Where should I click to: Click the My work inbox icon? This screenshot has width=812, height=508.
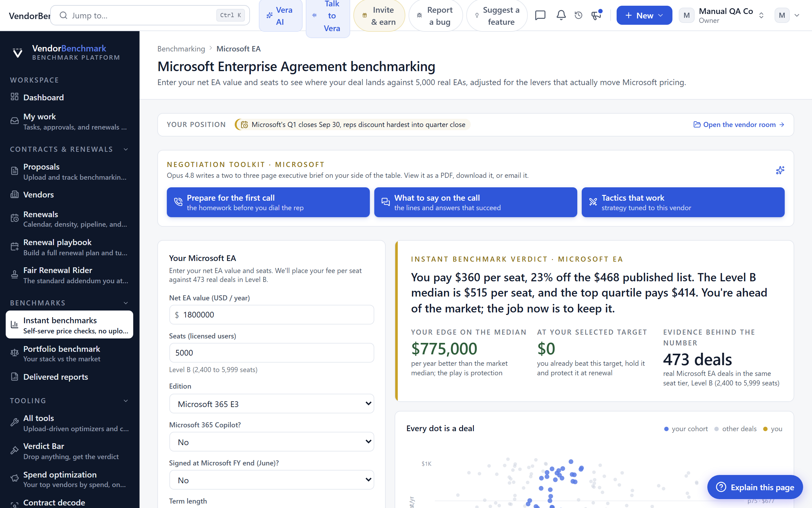pyautogui.click(x=14, y=121)
